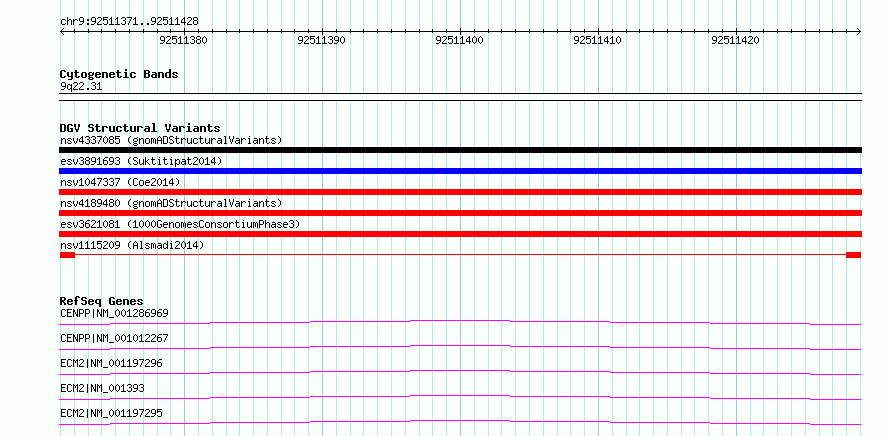Open variant esv3621081 (1000GenomesConsortiumPhase3) label

(x=180, y=224)
